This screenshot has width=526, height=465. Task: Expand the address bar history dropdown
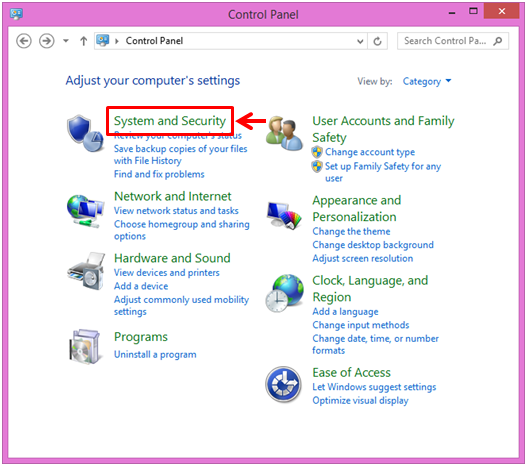tap(360, 41)
